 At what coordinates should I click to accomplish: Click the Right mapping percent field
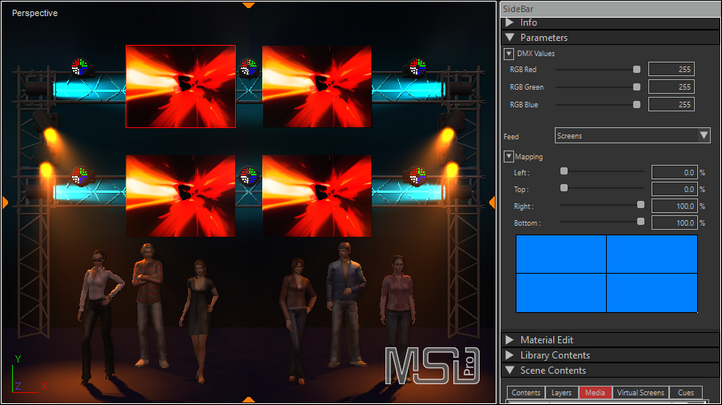pyautogui.click(x=675, y=206)
